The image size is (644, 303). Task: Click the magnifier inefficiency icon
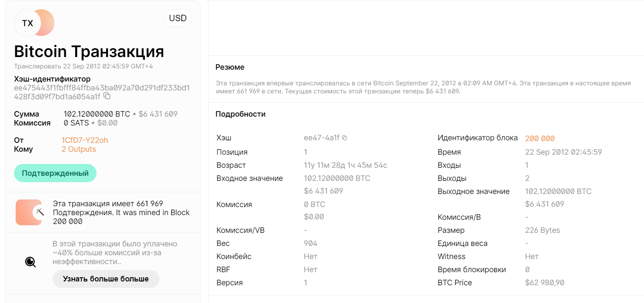click(x=30, y=262)
